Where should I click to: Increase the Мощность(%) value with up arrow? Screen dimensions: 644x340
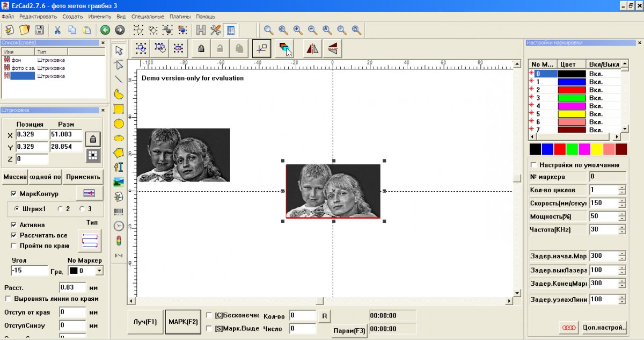click(622, 214)
